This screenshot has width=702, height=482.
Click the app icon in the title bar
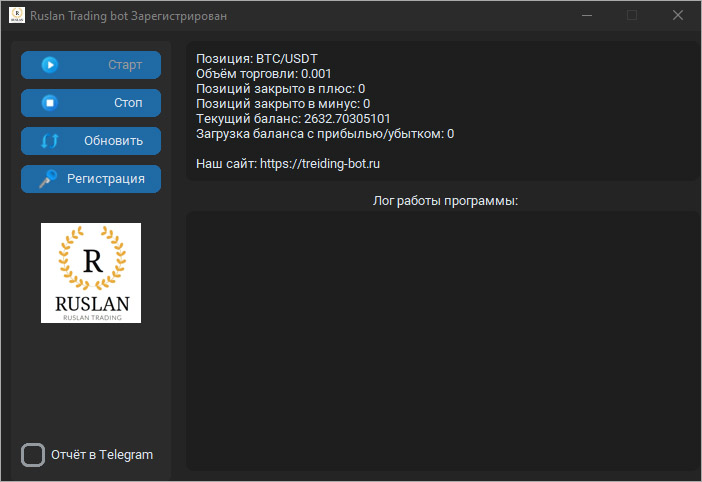(x=17, y=15)
